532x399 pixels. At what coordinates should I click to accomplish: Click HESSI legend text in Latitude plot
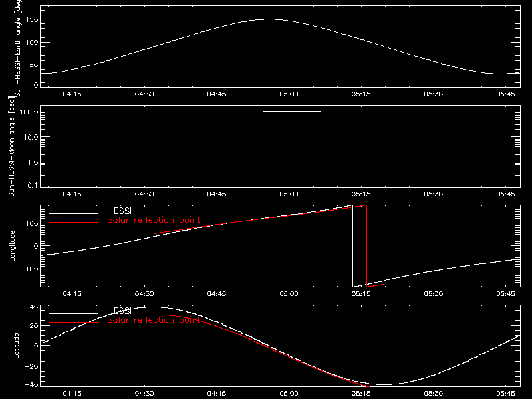(x=119, y=311)
